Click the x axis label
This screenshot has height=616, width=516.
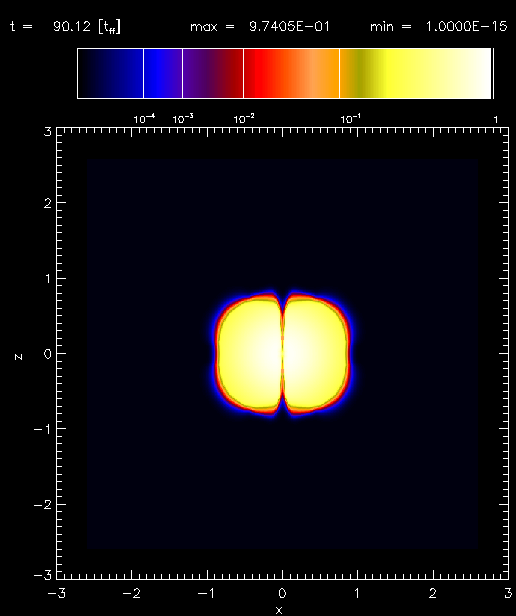(x=279, y=610)
